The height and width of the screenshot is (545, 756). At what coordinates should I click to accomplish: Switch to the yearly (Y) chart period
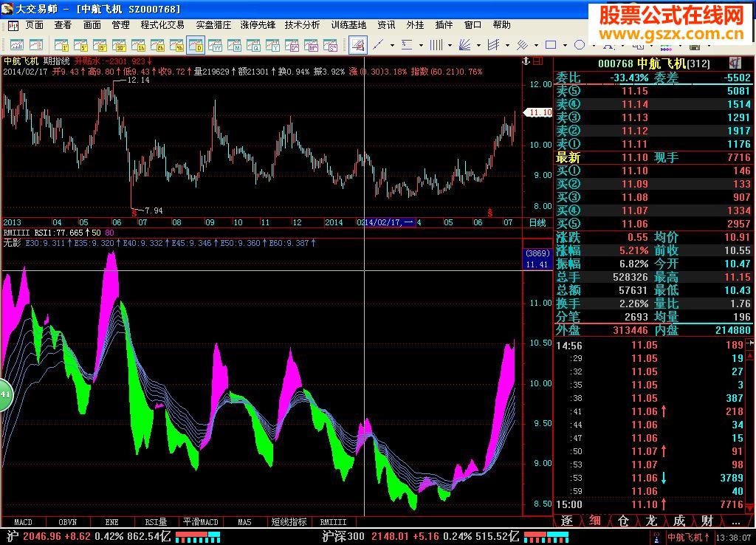click(273, 45)
